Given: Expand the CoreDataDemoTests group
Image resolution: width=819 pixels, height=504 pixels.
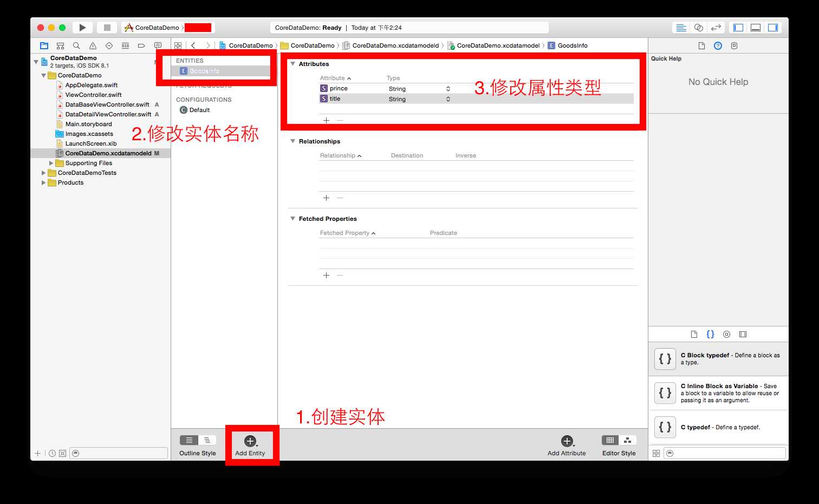Looking at the screenshot, I should coord(44,173).
